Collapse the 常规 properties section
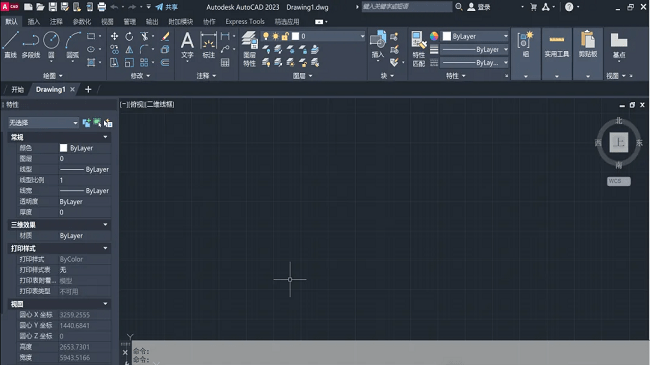This screenshot has height=365, width=650. [x=105, y=137]
